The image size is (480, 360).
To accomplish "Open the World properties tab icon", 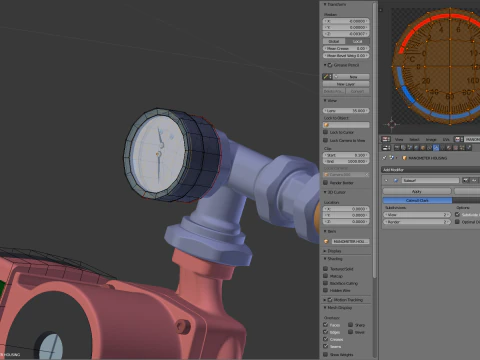I will (x=416, y=148).
